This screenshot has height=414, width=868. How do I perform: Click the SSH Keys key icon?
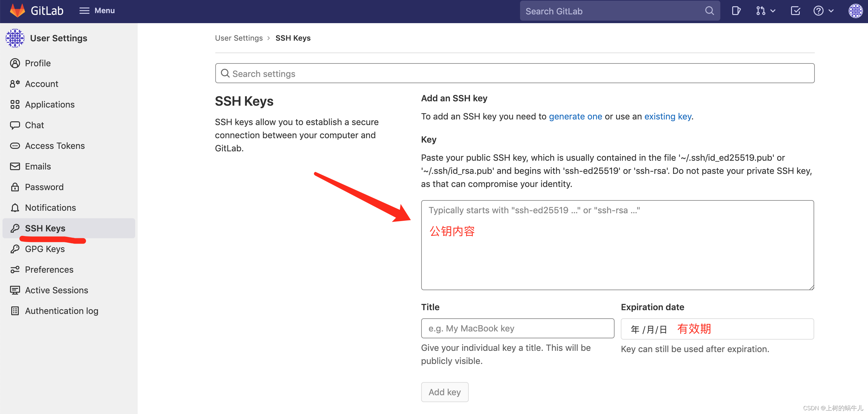pos(15,228)
